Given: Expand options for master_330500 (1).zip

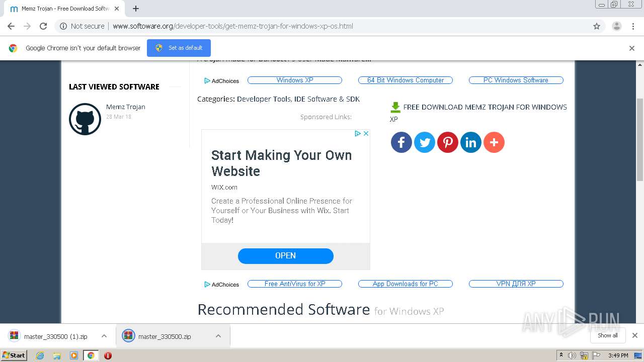Looking at the screenshot, I should (104, 336).
